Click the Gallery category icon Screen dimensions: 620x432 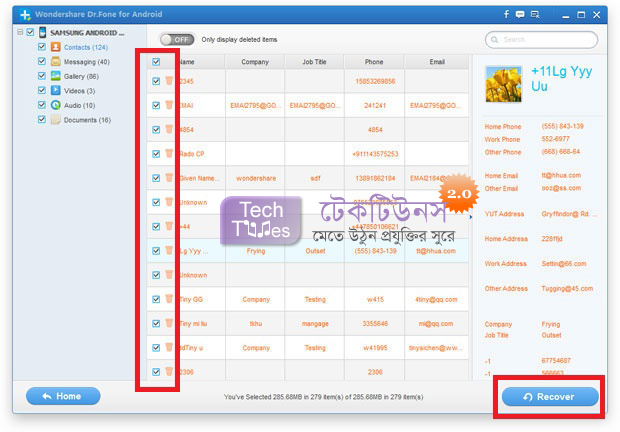(55, 76)
